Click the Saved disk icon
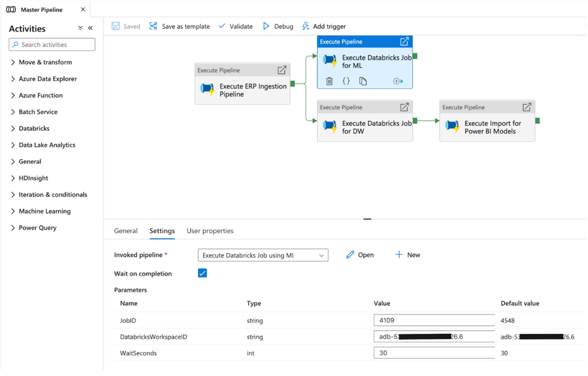 [115, 26]
